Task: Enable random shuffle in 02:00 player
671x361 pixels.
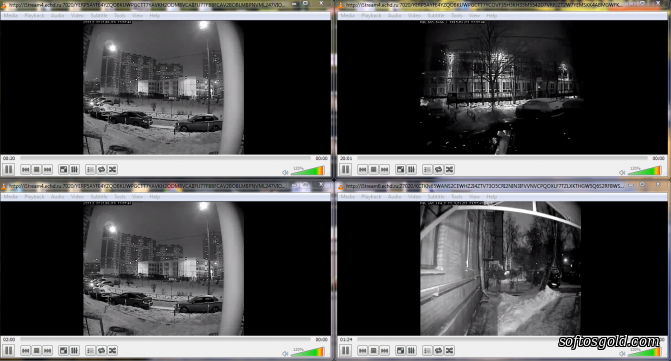Action: coord(113,351)
